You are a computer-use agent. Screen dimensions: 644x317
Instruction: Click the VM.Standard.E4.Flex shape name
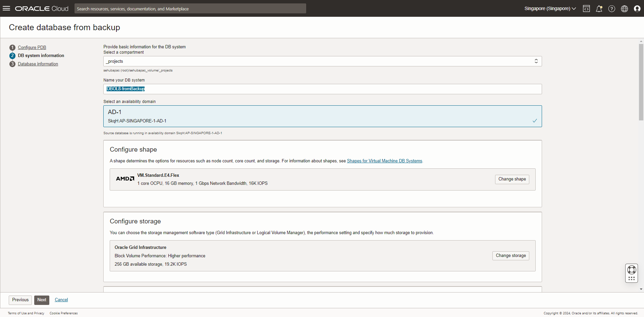pos(158,175)
